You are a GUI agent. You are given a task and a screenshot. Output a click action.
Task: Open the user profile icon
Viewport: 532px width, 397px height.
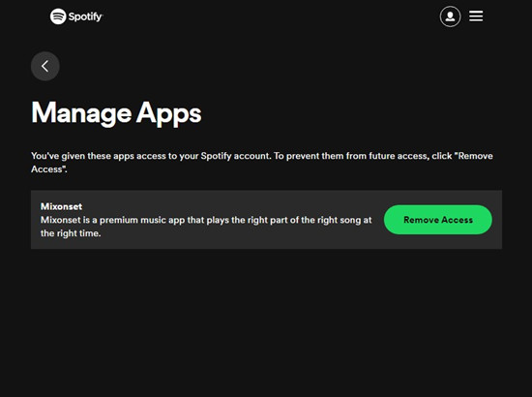click(450, 16)
